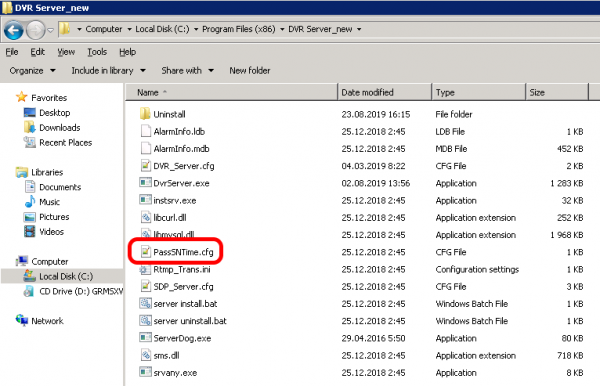
Task: Click Local Disk (C:) in the address bar
Action: 162,29
